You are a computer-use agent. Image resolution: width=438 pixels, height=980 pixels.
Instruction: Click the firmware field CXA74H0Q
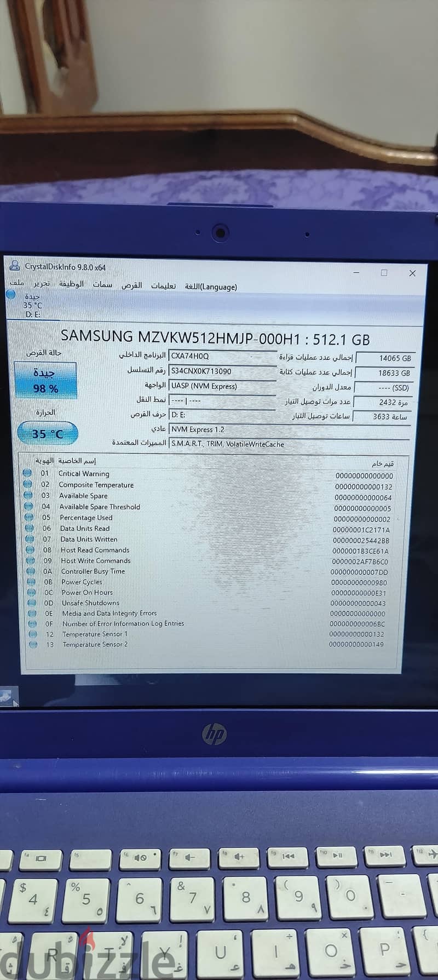tap(222, 356)
